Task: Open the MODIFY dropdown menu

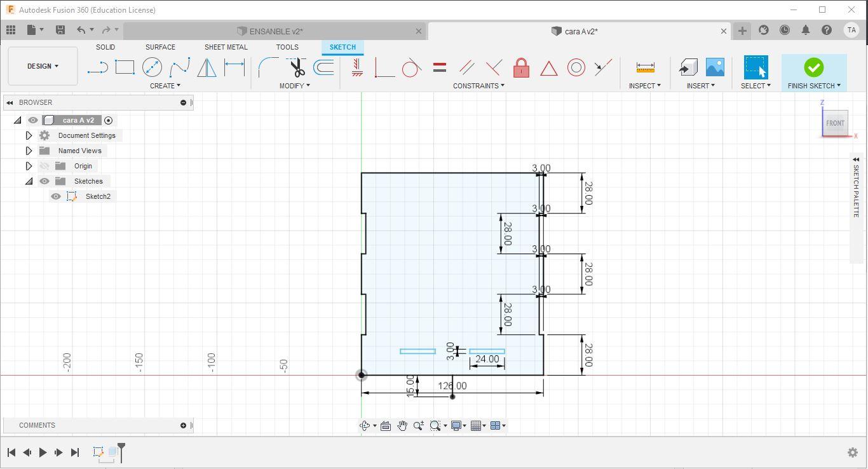Action: (295, 86)
